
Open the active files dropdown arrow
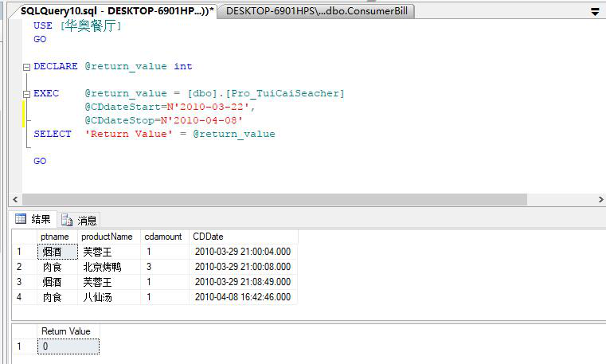(x=595, y=12)
